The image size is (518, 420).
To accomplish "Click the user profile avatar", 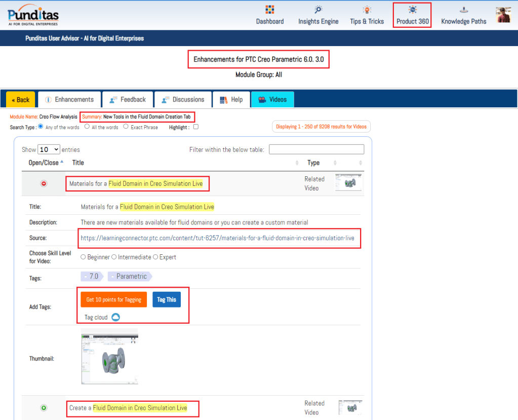I will pos(503,15).
